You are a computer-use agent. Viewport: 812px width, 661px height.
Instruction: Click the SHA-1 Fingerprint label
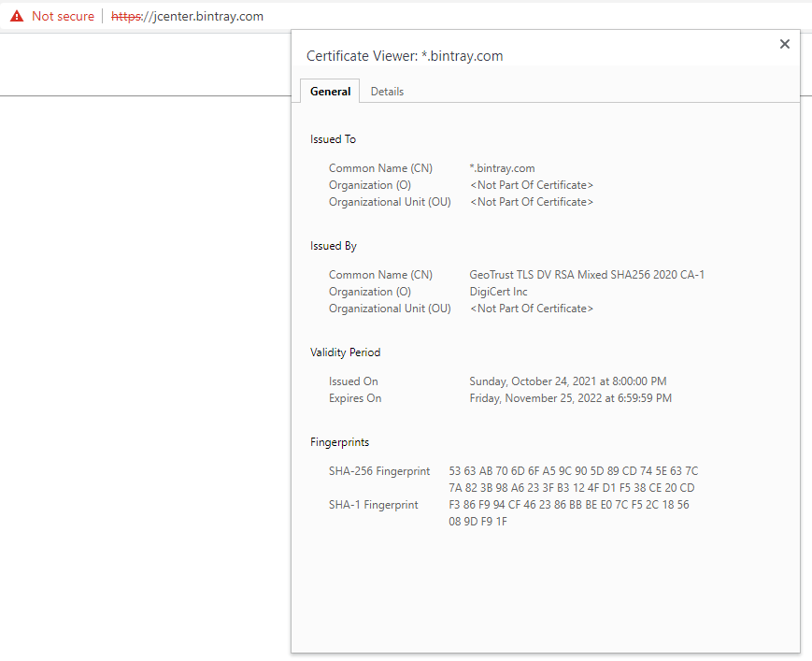pyautogui.click(x=374, y=505)
